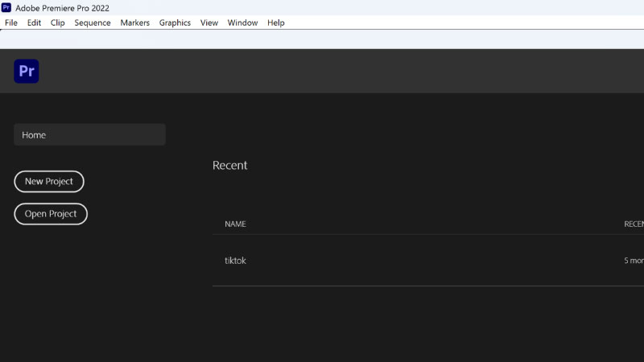Open the Window menu
This screenshot has height=362, width=644.
pos(242,23)
